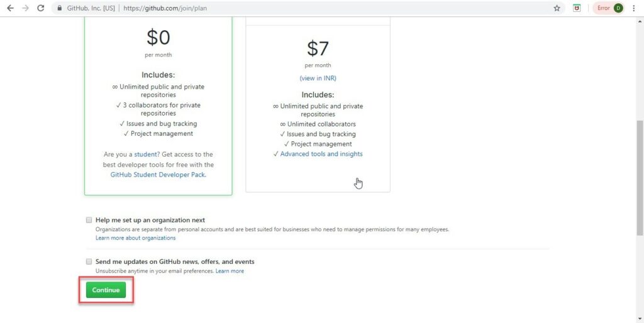Click Learn more beside email preferences

pos(230,271)
